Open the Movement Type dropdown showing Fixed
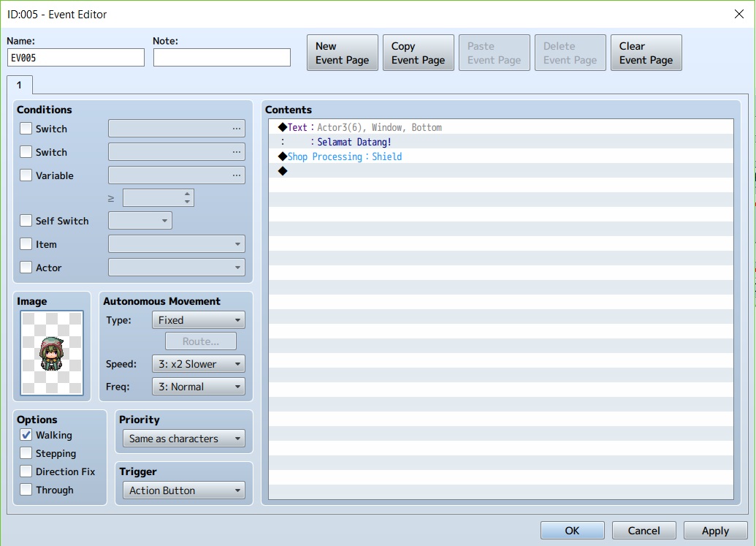 (198, 320)
